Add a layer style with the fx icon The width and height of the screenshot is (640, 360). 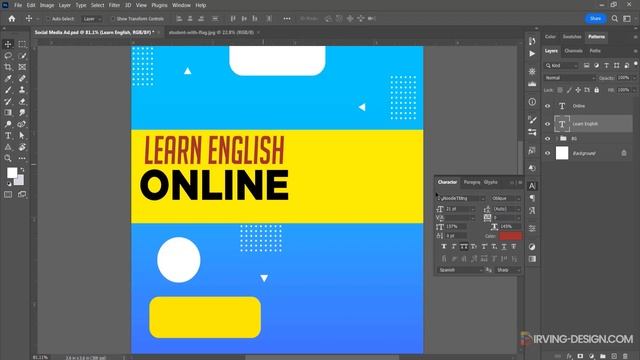(569, 356)
